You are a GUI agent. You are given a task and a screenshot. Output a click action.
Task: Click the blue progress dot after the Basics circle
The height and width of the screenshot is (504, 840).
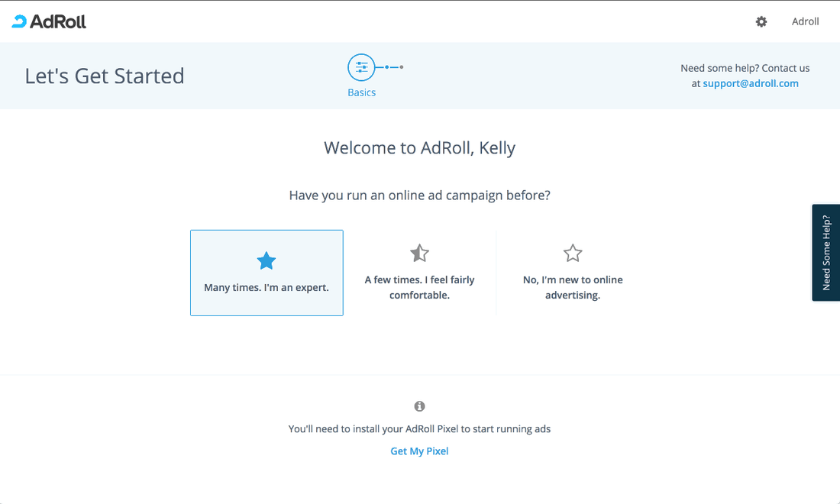click(386, 67)
